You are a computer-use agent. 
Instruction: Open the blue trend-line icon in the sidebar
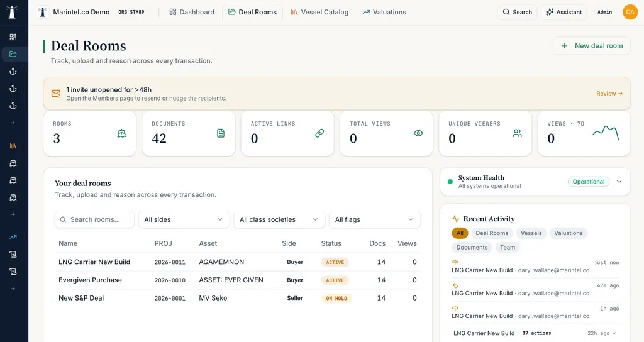pyautogui.click(x=13, y=237)
